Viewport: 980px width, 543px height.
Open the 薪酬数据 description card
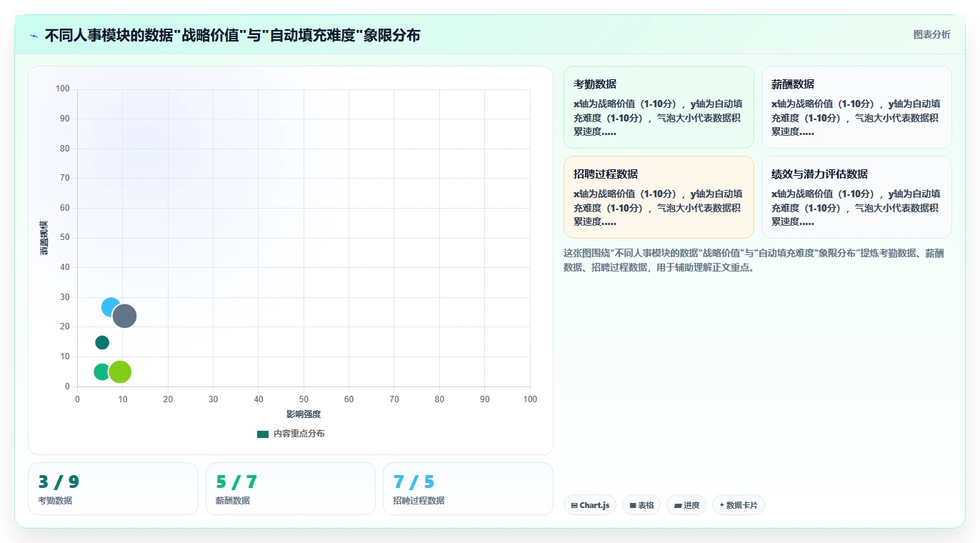tap(856, 107)
